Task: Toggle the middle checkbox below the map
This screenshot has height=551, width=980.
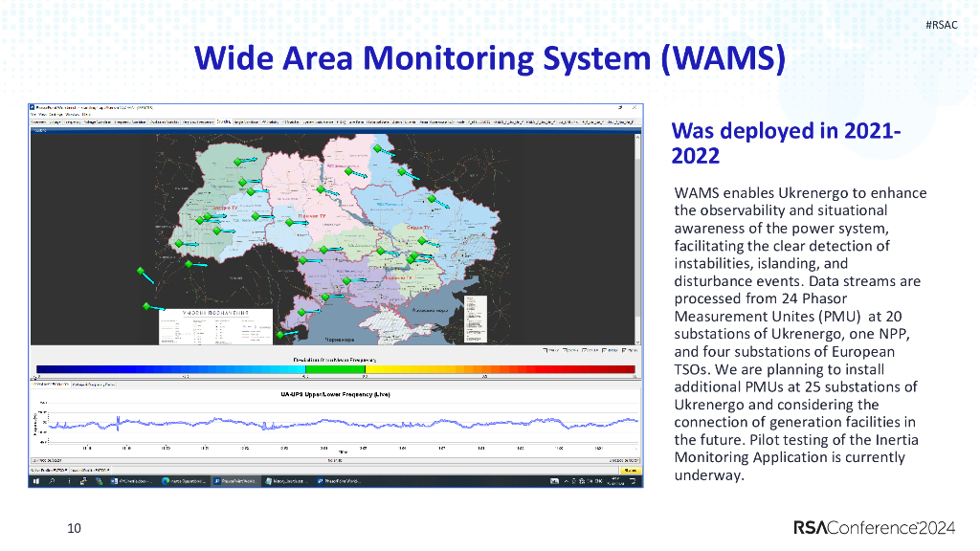Action: point(585,350)
